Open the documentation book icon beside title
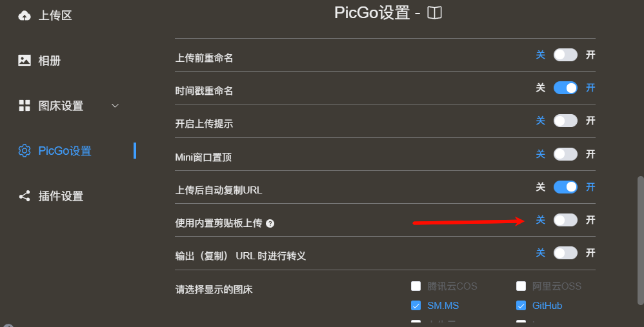The height and width of the screenshot is (327, 644). [435, 13]
